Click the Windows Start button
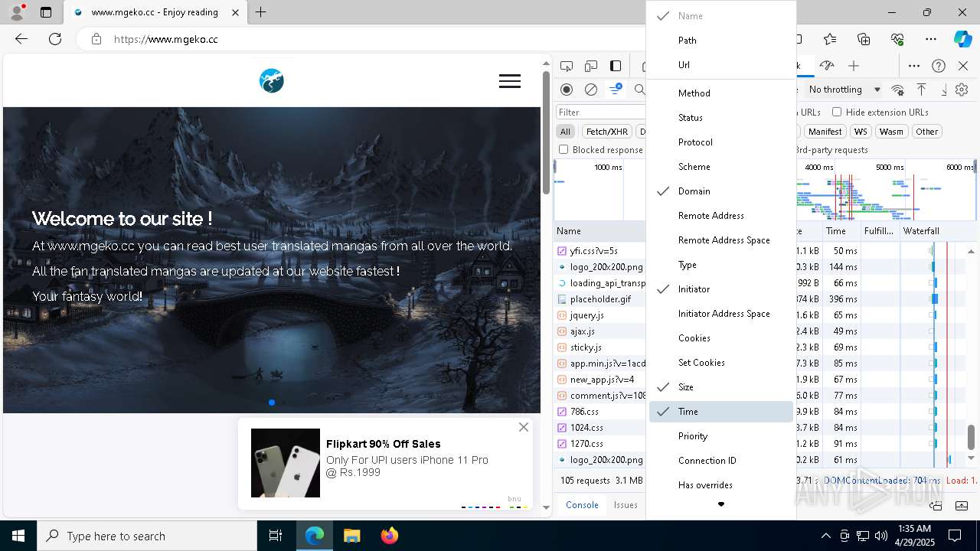 pos(18,536)
